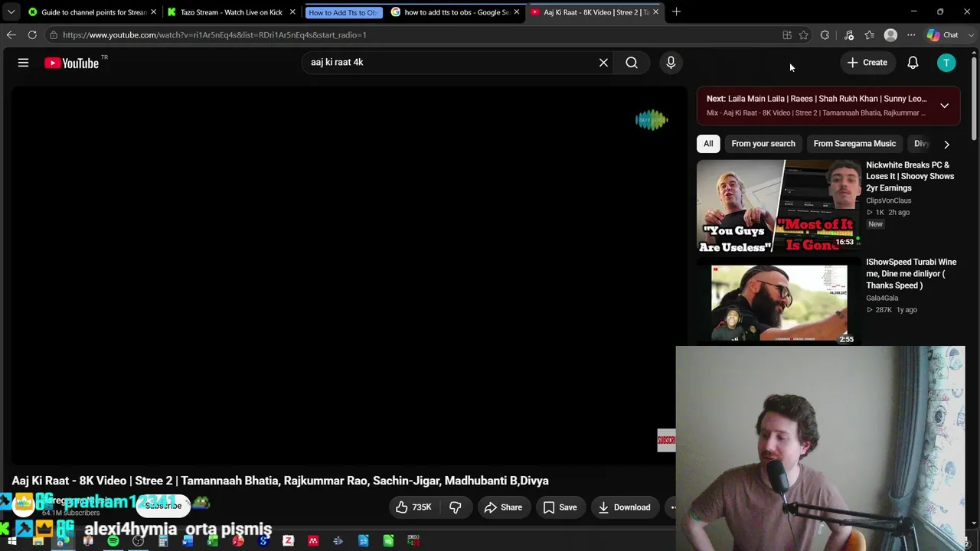Run search with magnifier icon
Screen dimensions: 980x551
point(632,63)
